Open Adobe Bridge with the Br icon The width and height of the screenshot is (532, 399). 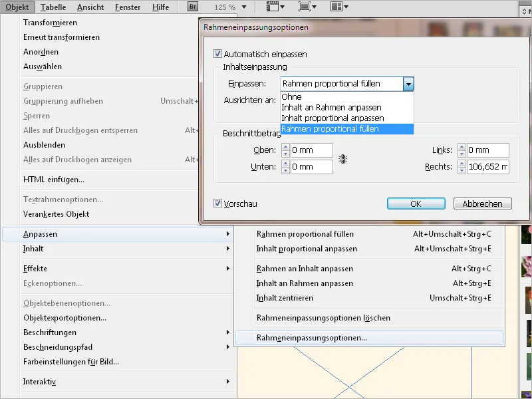(x=192, y=7)
